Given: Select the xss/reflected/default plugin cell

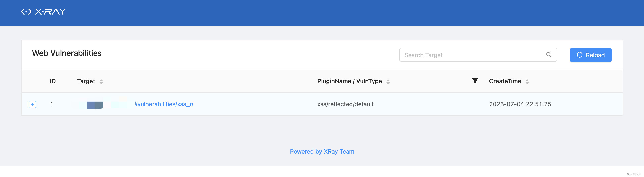Looking at the screenshot, I should [x=345, y=104].
